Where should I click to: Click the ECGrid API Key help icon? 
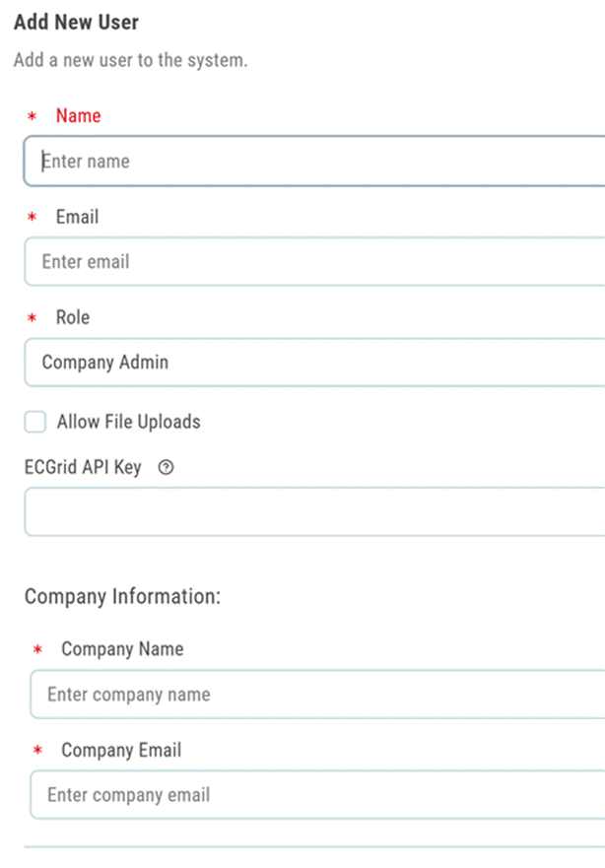tap(166, 467)
